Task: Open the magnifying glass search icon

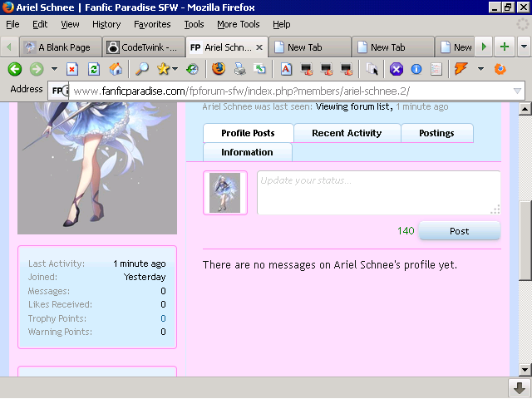Action: pyautogui.click(x=141, y=69)
